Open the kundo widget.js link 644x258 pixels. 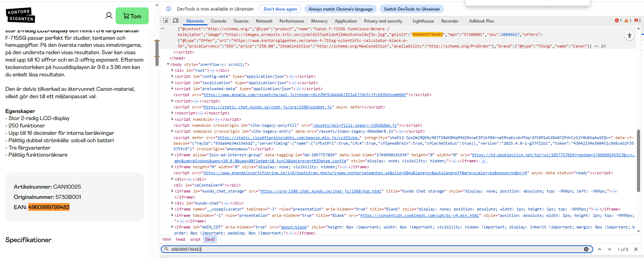268,107
